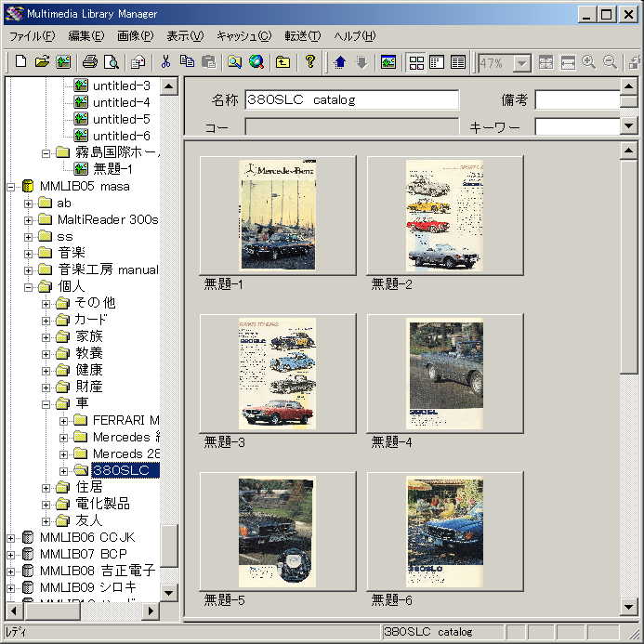This screenshot has height=644, width=644.
Task: Click tree horizontal scroll-right arrow
Action: pos(151,611)
